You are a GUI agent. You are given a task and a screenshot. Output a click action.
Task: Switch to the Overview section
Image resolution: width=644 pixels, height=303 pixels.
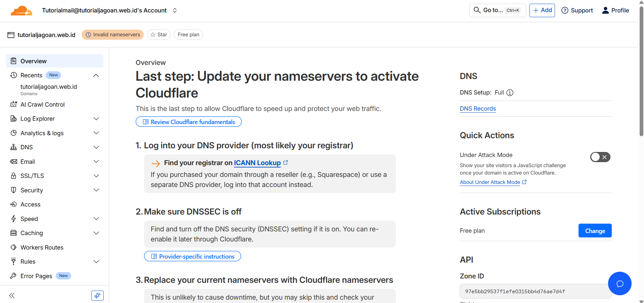[x=34, y=61]
